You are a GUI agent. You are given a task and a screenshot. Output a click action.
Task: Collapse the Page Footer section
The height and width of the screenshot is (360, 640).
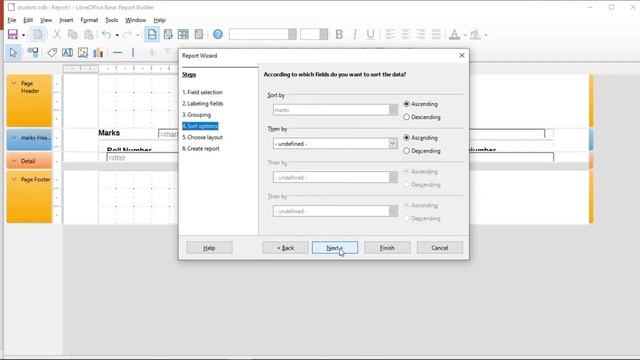[14, 180]
